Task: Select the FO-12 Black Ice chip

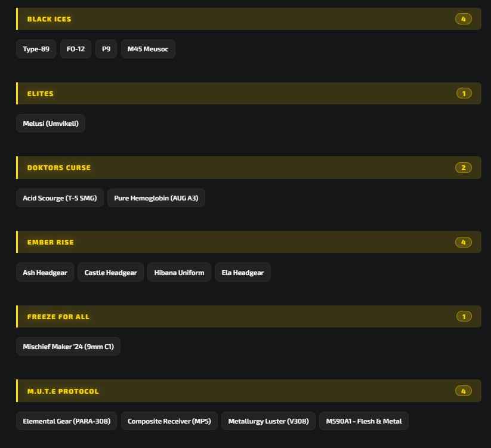Action: 75,49
